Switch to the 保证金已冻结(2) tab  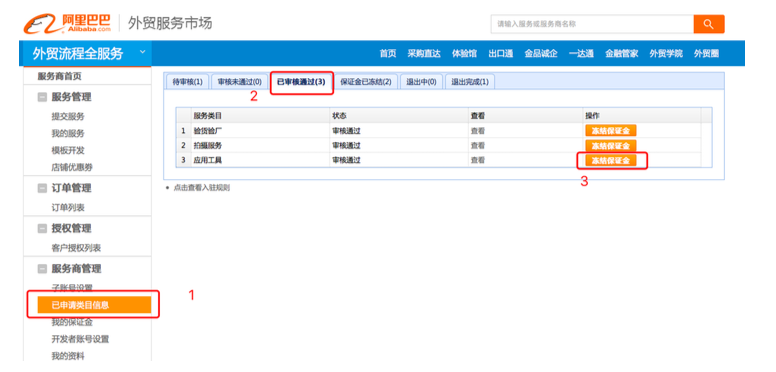(x=366, y=82)
